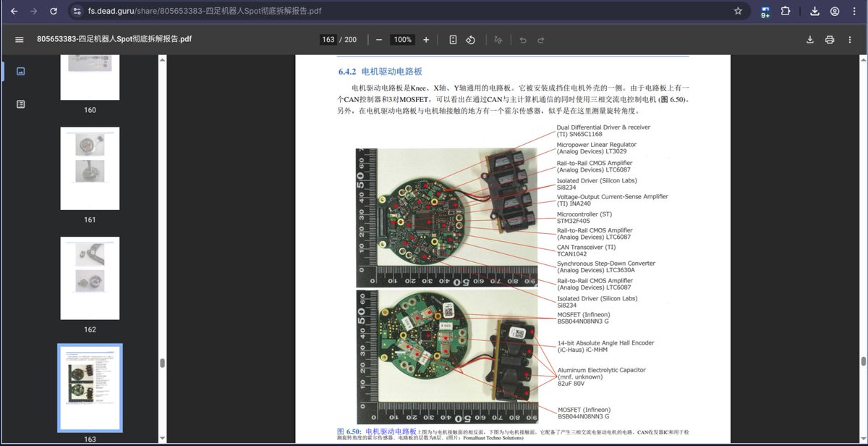Open the Chrome profile menu
This screenshot has height=446, width=868.
coord(835,12)
